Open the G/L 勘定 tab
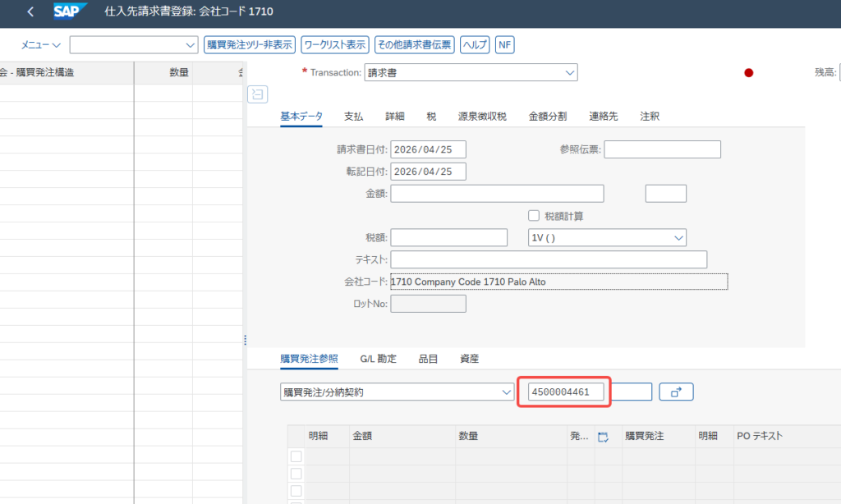Viewport: 841px width, 504px height. click(x=378, y=359)
